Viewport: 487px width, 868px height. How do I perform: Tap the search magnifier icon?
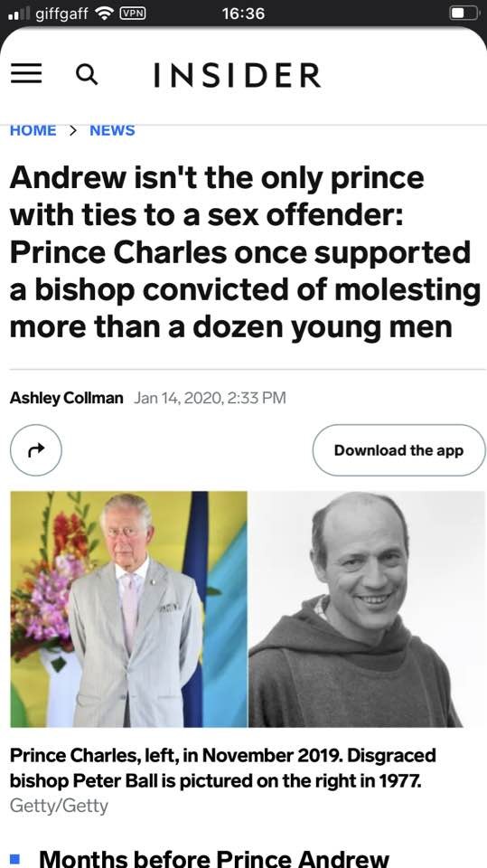point(87,74)
